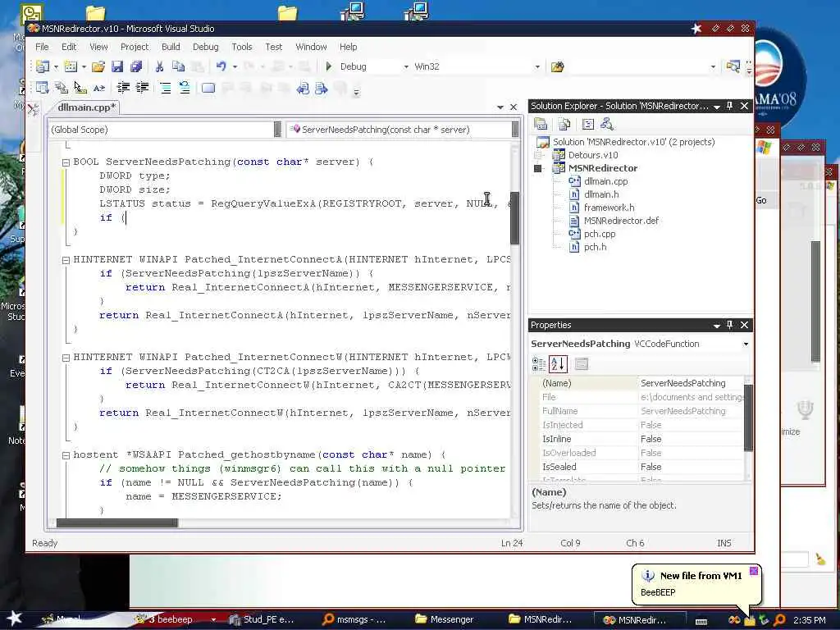
Task: Click Show All Files in Solution Explorer
Action: tap(564, 125)
